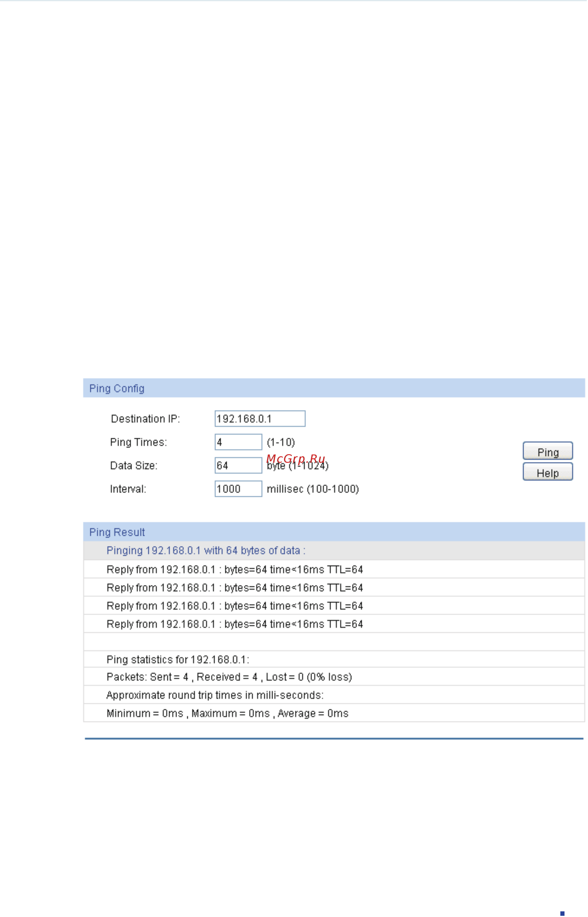Click the 'millisec (100-1000)' hint text
588x917 pixels.
313,489
